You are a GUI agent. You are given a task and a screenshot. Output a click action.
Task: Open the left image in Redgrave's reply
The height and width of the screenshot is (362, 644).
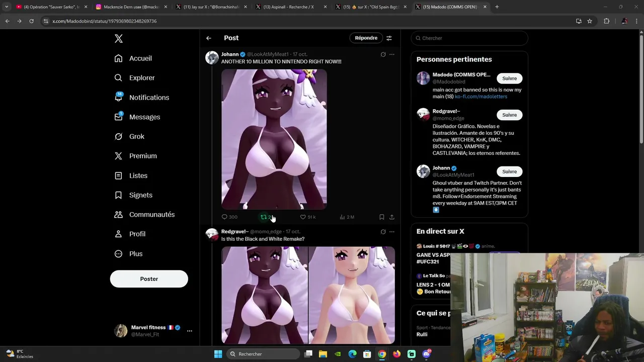[265, 295]
